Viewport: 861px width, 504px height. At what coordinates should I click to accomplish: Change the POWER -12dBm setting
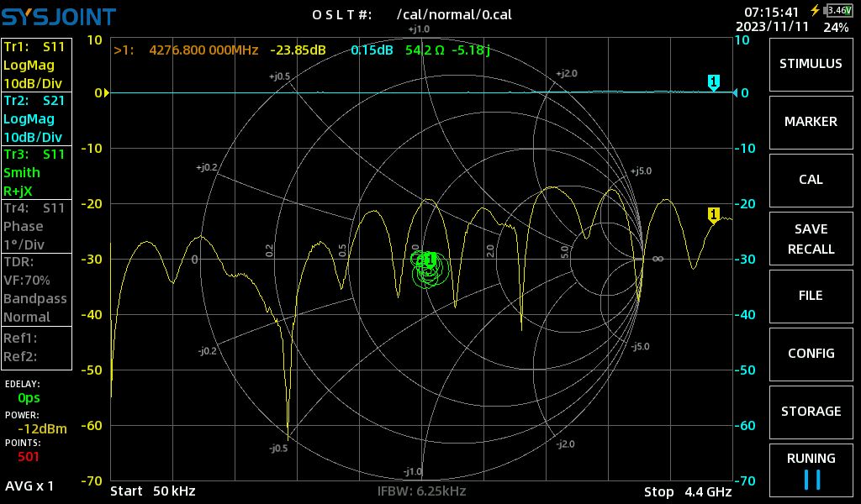(42, 429)
